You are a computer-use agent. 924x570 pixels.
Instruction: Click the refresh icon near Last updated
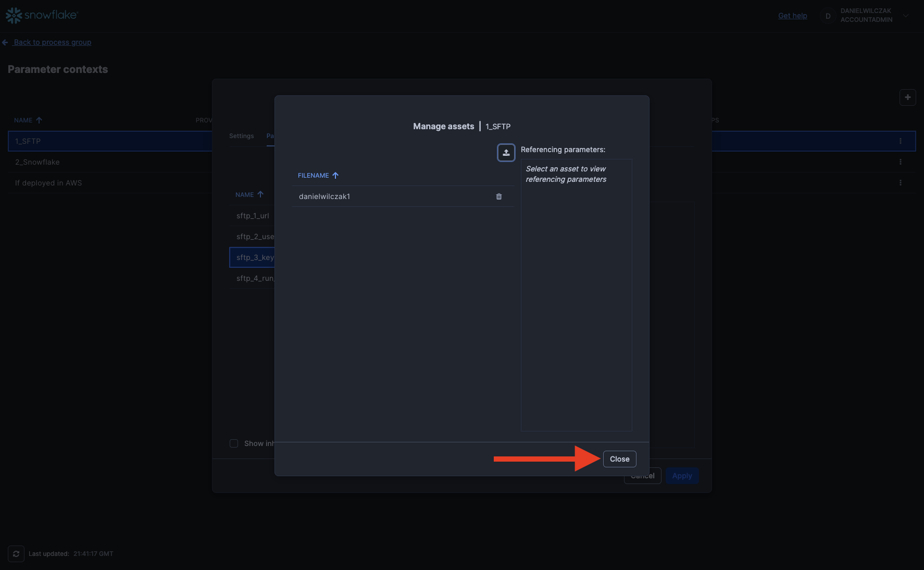tap(16, 554)
